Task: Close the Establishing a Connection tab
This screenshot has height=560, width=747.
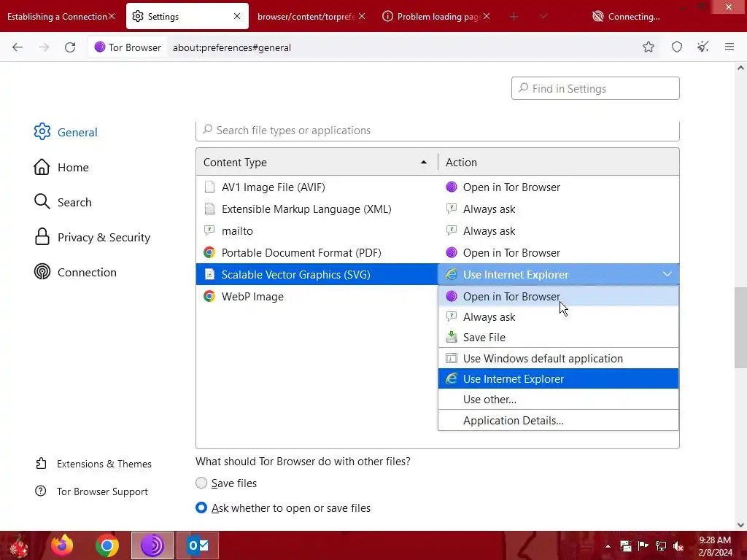Action: 112,16
